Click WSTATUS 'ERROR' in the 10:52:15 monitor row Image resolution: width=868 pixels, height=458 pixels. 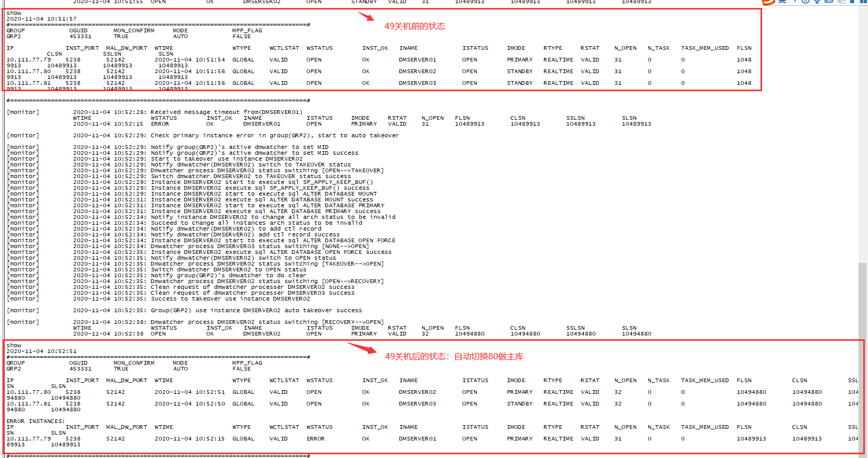pos(160,124)
